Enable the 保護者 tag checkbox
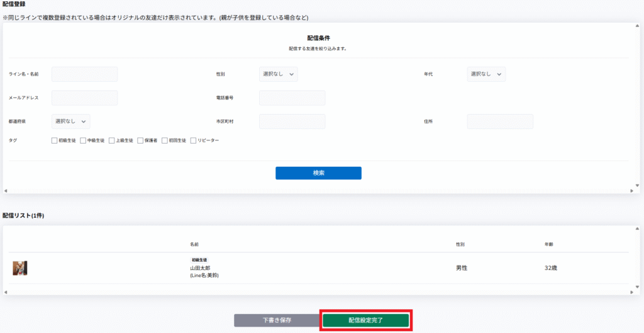Screen dimensions: 644x333 pos(140,140)
